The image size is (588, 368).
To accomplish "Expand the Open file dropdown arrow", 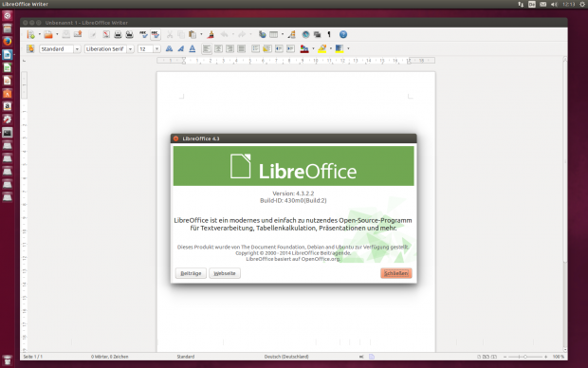I will (x=57, y=34).
